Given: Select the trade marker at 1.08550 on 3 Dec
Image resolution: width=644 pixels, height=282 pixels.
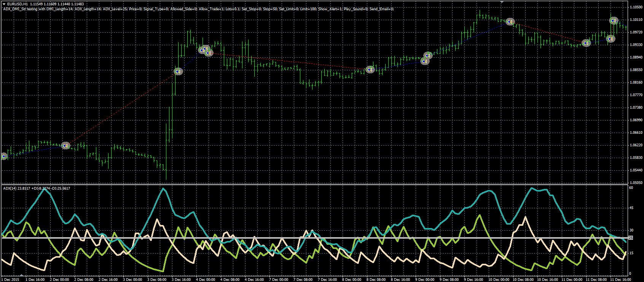Looking at the screenshot, I should click(x=178, y=71).
